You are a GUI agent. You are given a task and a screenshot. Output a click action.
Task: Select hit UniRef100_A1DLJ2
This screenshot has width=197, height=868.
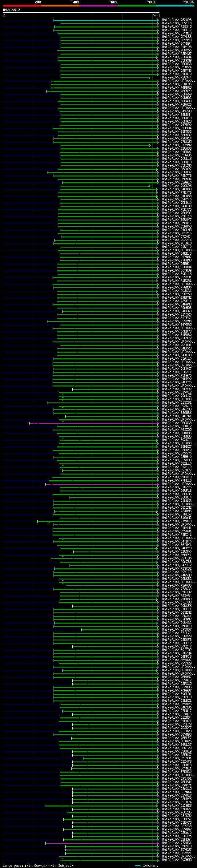(176, 30)
